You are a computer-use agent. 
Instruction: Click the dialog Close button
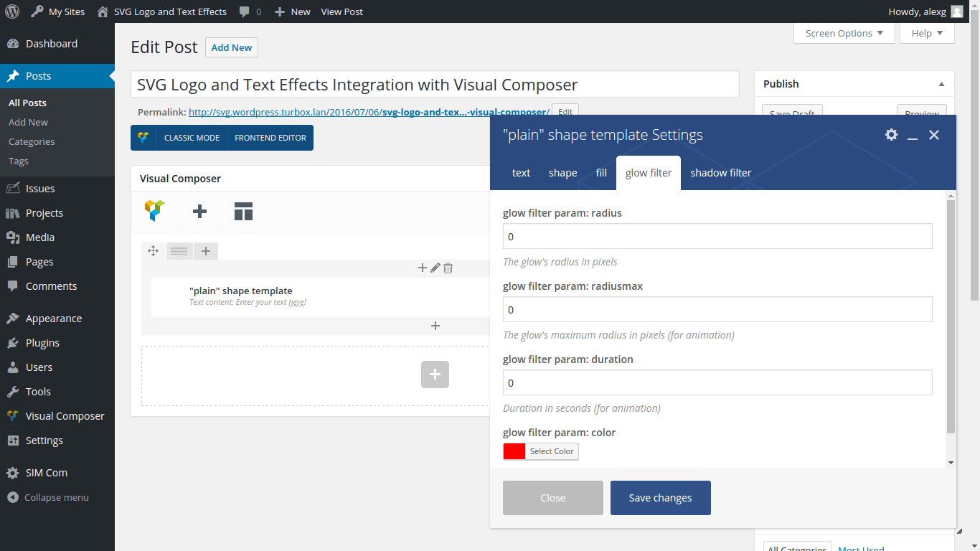tap(553, 498)
